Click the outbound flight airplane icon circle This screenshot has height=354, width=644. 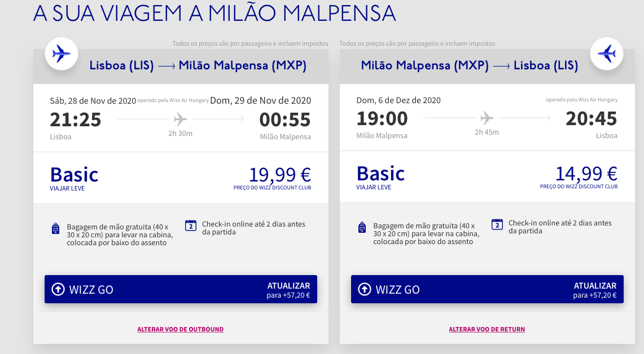point(62,54)
